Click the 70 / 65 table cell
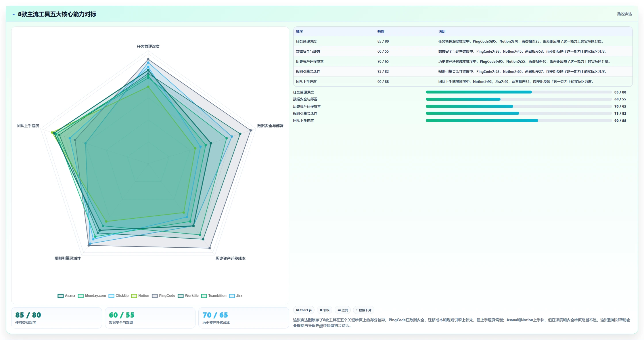The image size is (644, 340). pyautogui.click(x=383, y=62)
